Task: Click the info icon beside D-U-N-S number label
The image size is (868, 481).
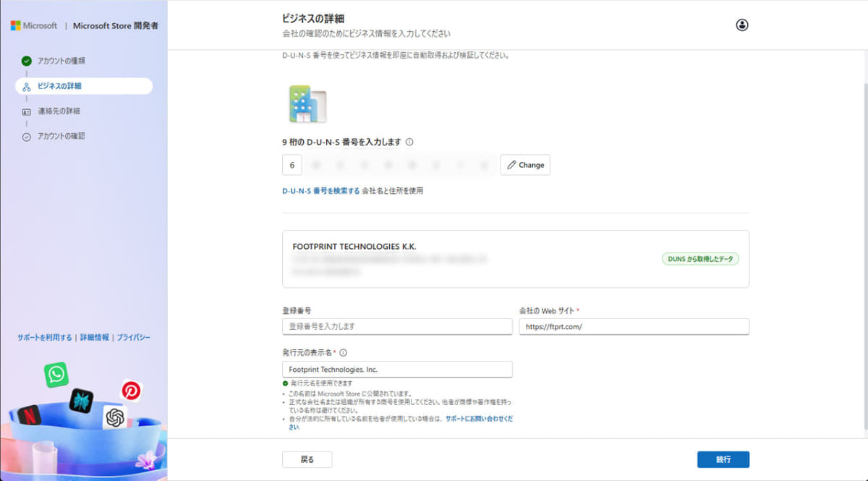Action: tap(409, 142)
